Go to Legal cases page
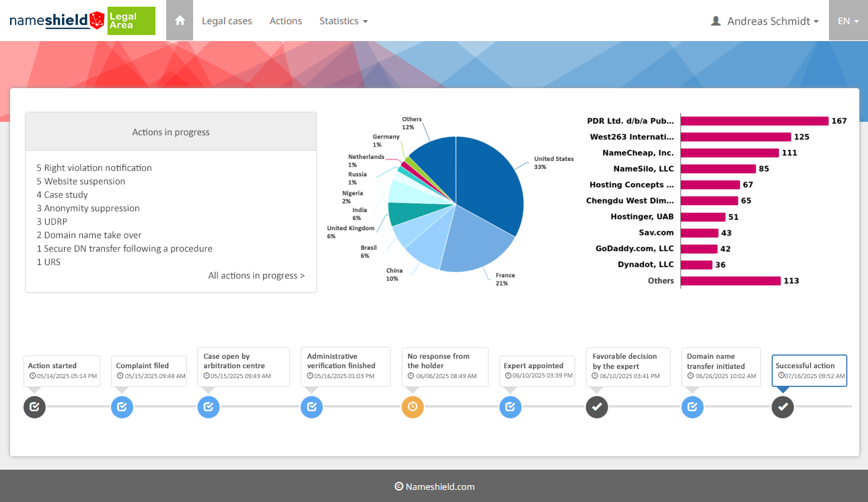Image resolution: width=868 pixels, height=502 pixels. (x=227, y=21)
